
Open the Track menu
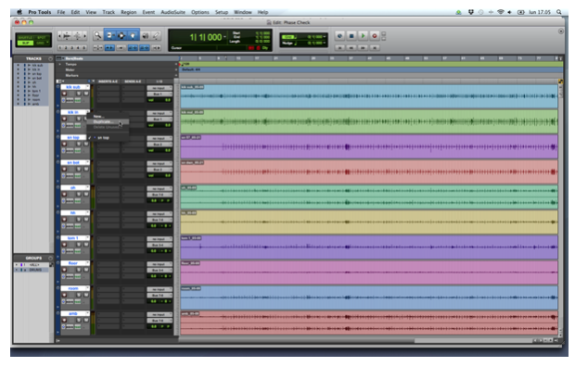point(109,12)
